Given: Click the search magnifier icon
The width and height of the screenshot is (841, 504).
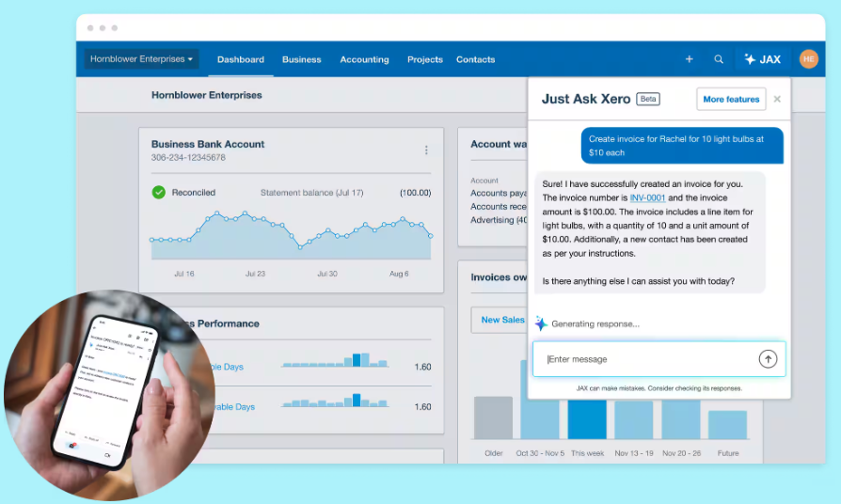Looking at the screenshot, I should (719, 59).
